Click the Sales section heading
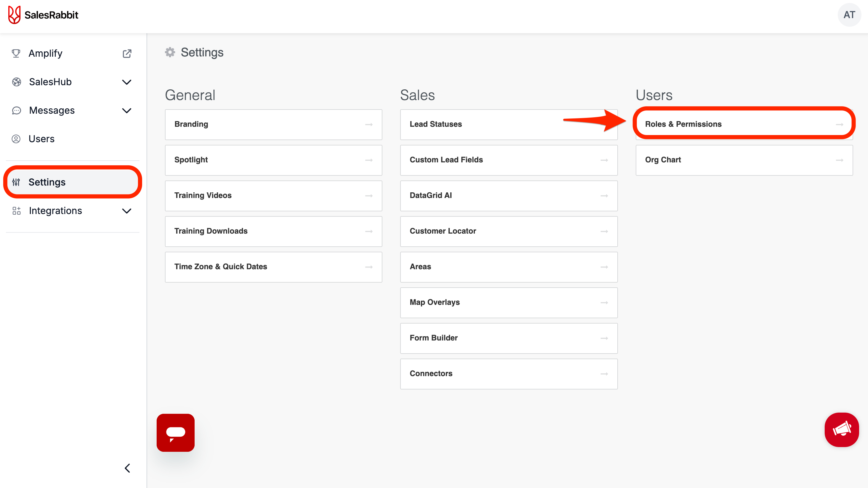 coord(417,95)
